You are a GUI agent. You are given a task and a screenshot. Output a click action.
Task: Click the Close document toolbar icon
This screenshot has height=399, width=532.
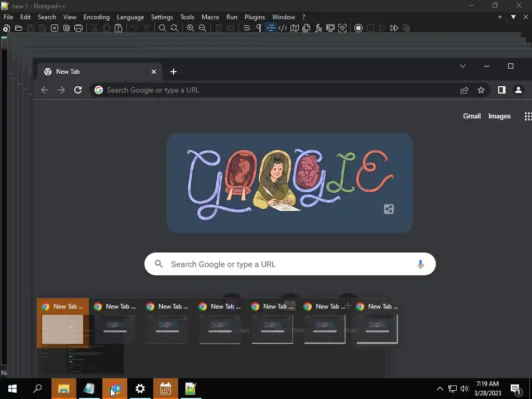(x=54, y=28)
